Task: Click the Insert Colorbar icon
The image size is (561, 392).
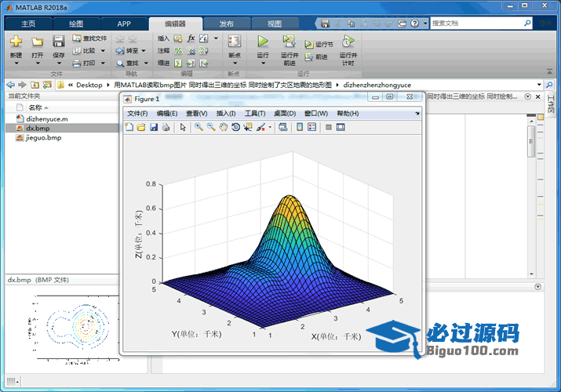Action: [300, 127]
